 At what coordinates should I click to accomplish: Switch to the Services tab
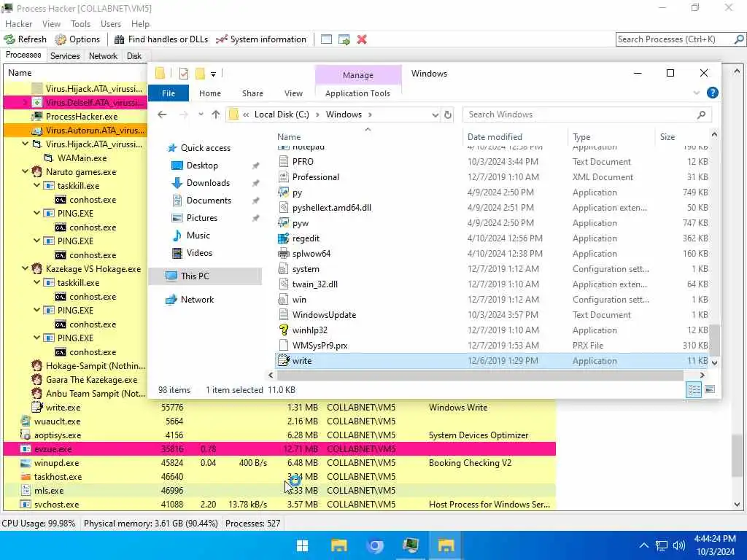pos(65,55)
